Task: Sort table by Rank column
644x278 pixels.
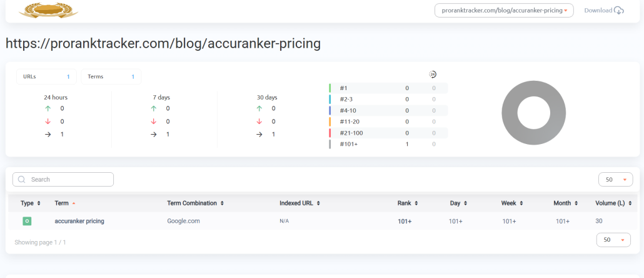Action: click(408, 203)
